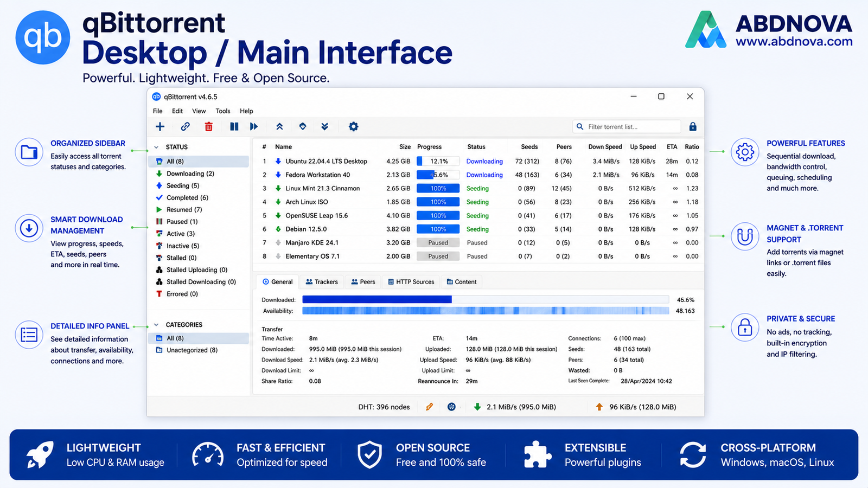Image resolution: width=868 pixels, height=488 pixels.
Task: Sort by the Name column header
Action: 283,146
